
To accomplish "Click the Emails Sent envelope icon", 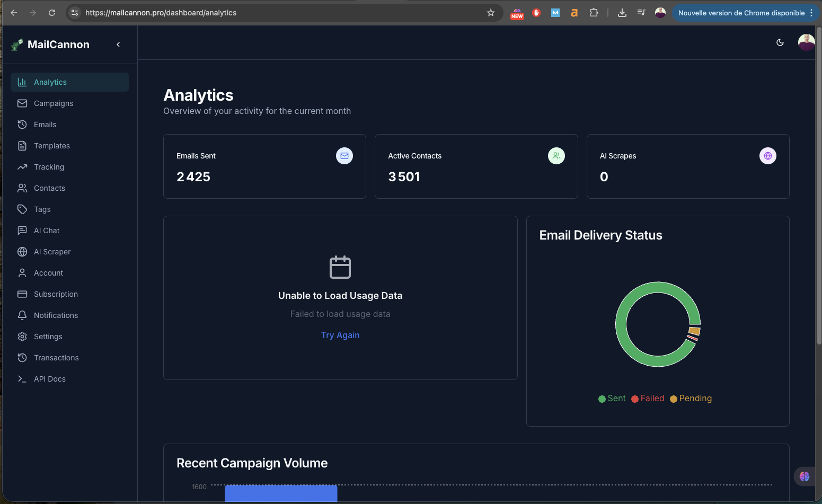I will point(344,156).
